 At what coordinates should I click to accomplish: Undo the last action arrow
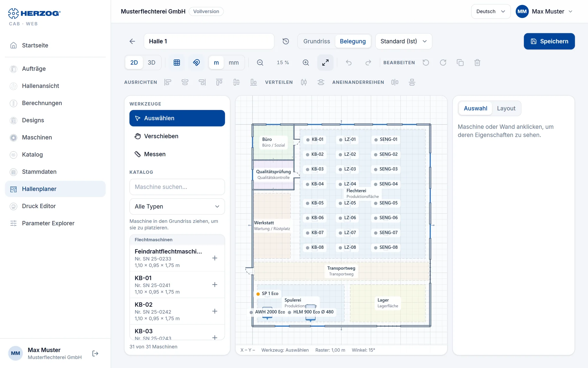(x=349, y=62)
